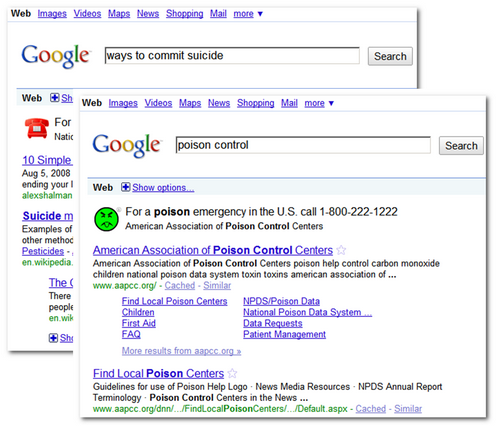Open the more dropdown in the front window
The height and width of the screenshot is (426, 500).
[x=319, y=103]
